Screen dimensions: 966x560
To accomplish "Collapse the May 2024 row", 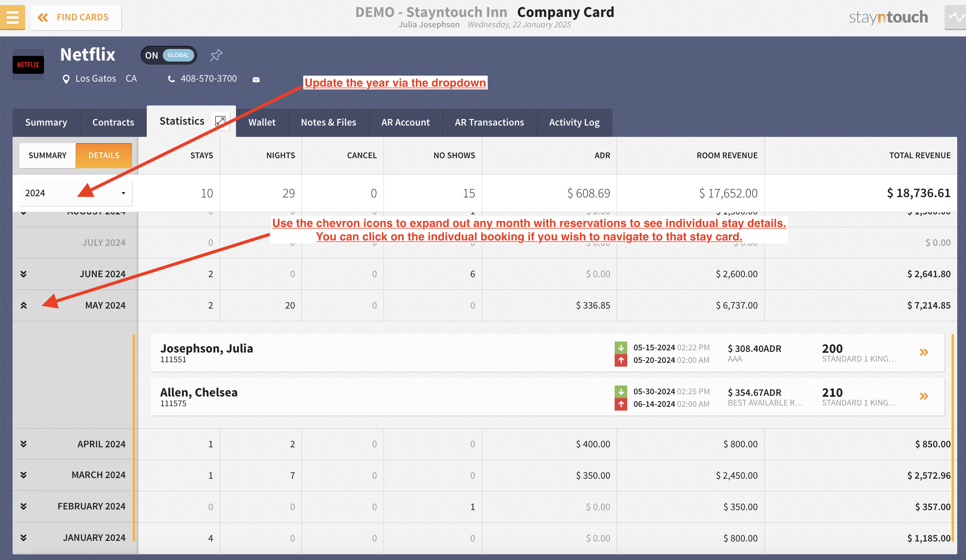I will point(23,305).
